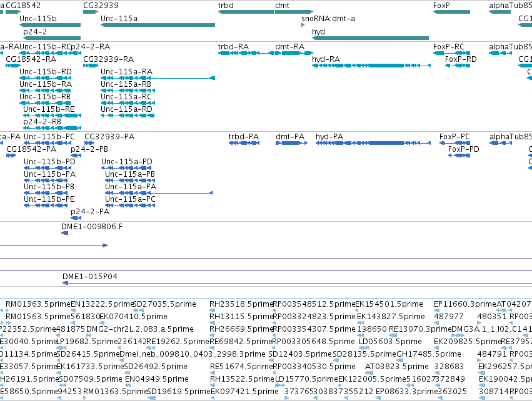Select the EK097421.5prime label
The width and height of the screenshot is (532, 401).
(x=244, y=392)
